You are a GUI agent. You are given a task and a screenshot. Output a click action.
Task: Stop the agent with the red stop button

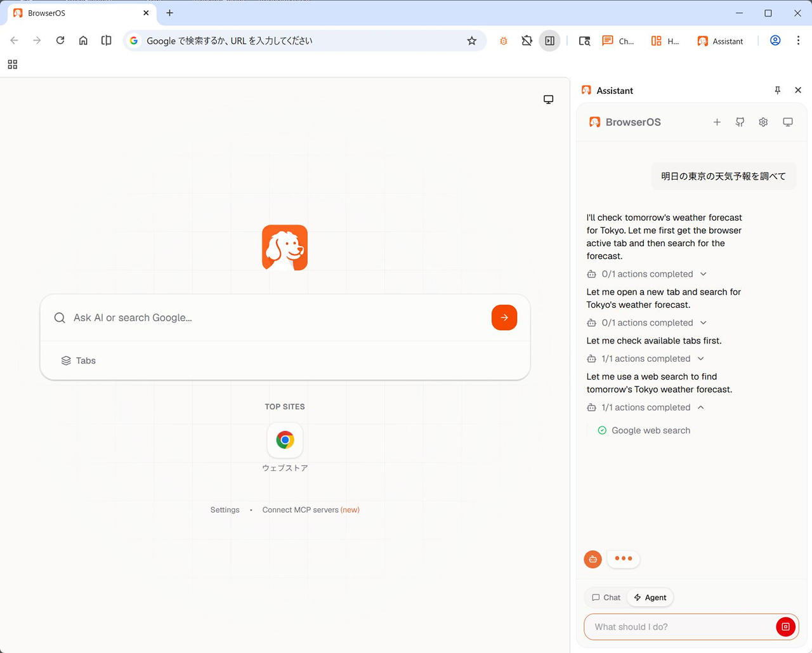tap(785, 626)
